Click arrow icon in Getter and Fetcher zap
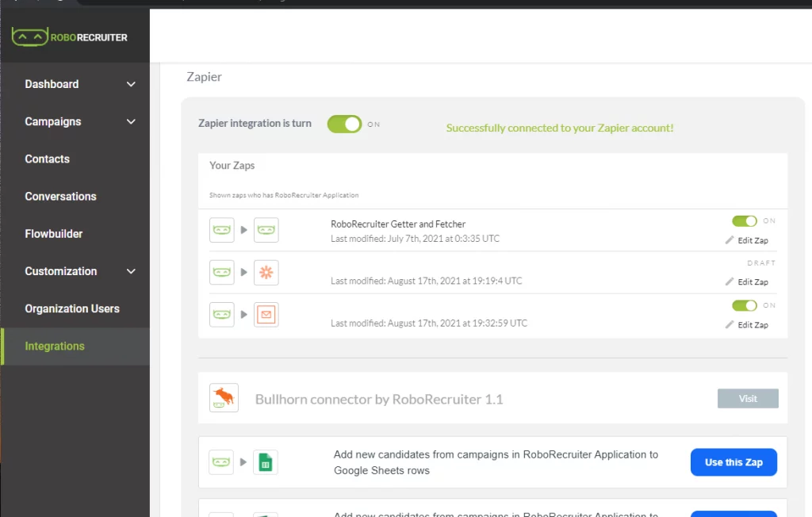The height and width of the screenshot is (517, 812). [244, 230]
